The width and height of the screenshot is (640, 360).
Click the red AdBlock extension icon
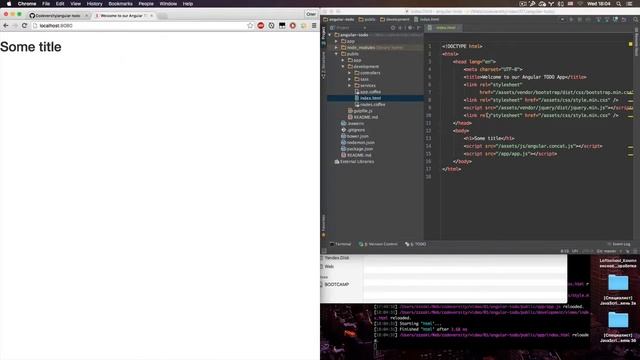coord(261,26)
